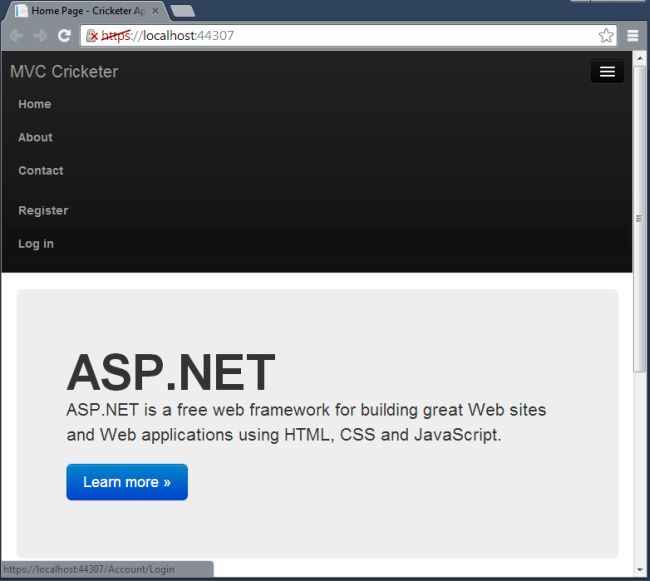Open a new tab button
Screen dimensions: 650x581
(183, 11)
